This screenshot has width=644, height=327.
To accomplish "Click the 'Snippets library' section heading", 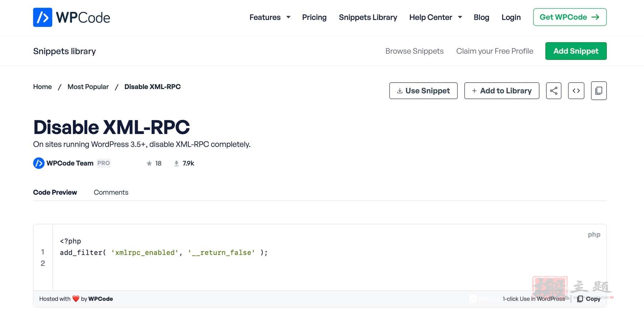I will 64,51.
